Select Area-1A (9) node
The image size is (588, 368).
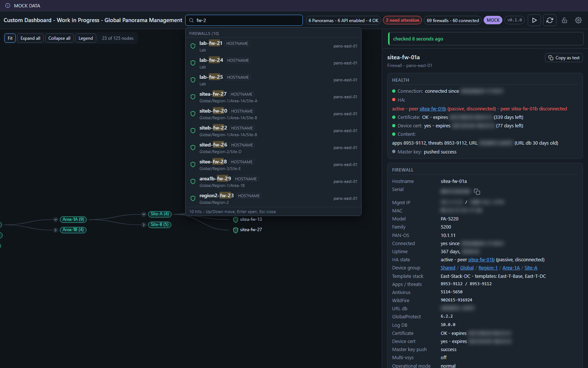click(x=73, y=219)
